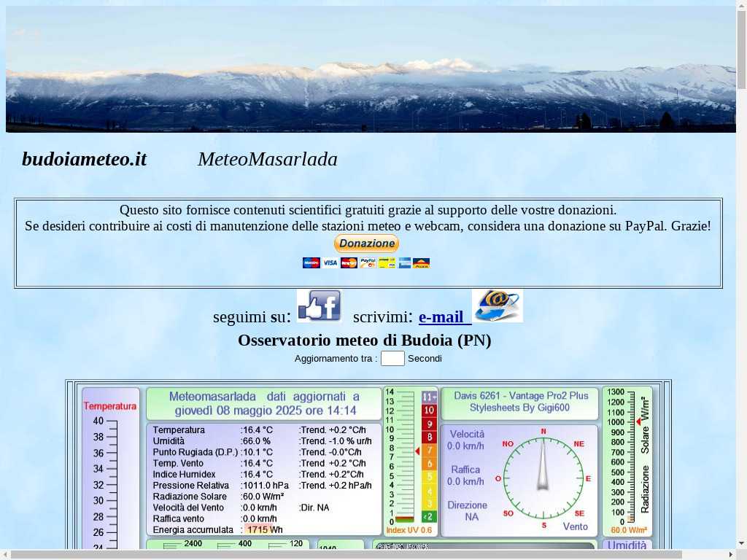
Task: Click the Umidità panel label
Action: coord(627,545)
